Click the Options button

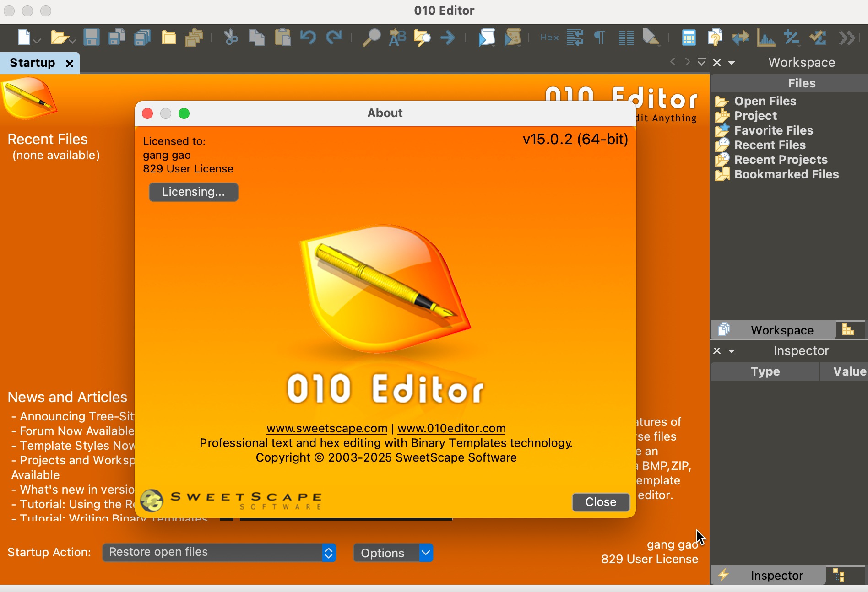tap(386, 553)
